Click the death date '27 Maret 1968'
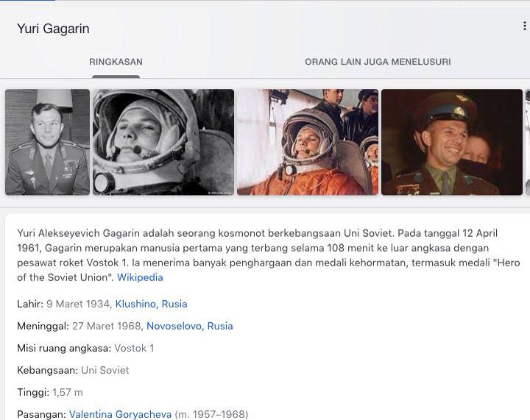This screenshot has width=530, height=420. pos(107,326)
